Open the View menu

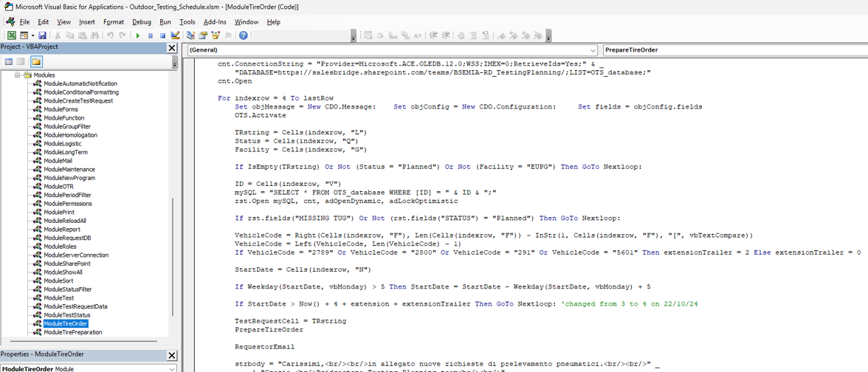click(x=64, y=22)
